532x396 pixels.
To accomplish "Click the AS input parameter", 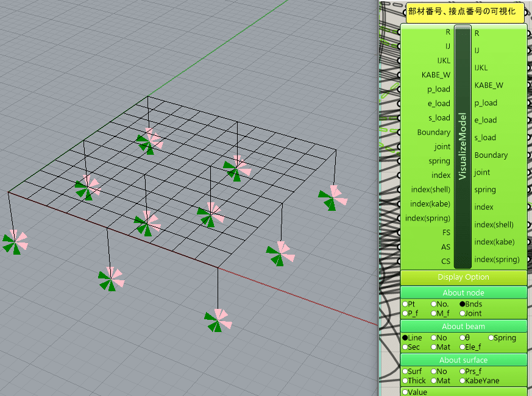I will (446, 247).
